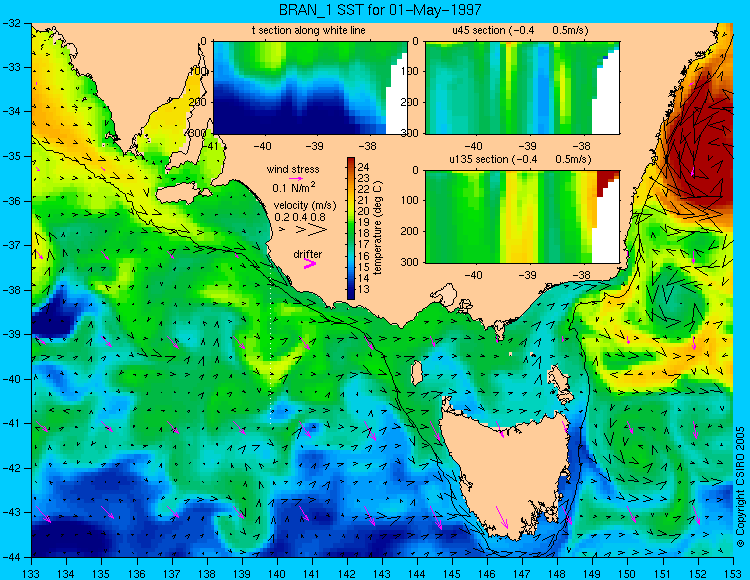Click the dark red top of temperature colorbar

pyautogui.click(x=351, y=162)
